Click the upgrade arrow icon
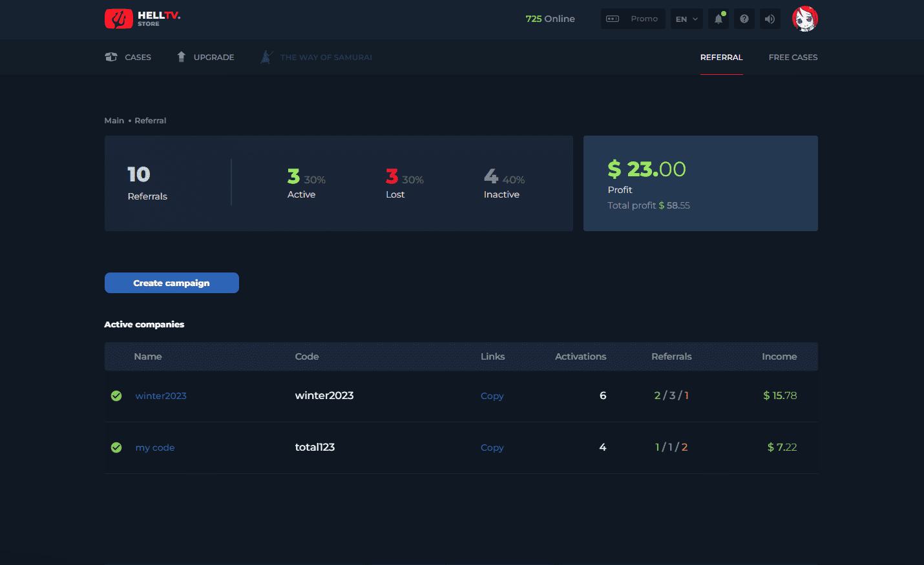 (x=182, y=57)
